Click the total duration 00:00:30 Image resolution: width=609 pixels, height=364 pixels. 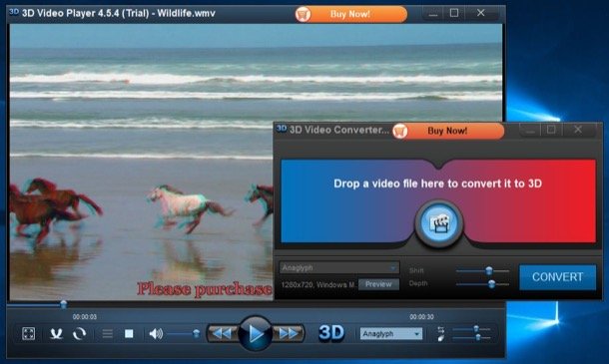(x=421, y=317)
